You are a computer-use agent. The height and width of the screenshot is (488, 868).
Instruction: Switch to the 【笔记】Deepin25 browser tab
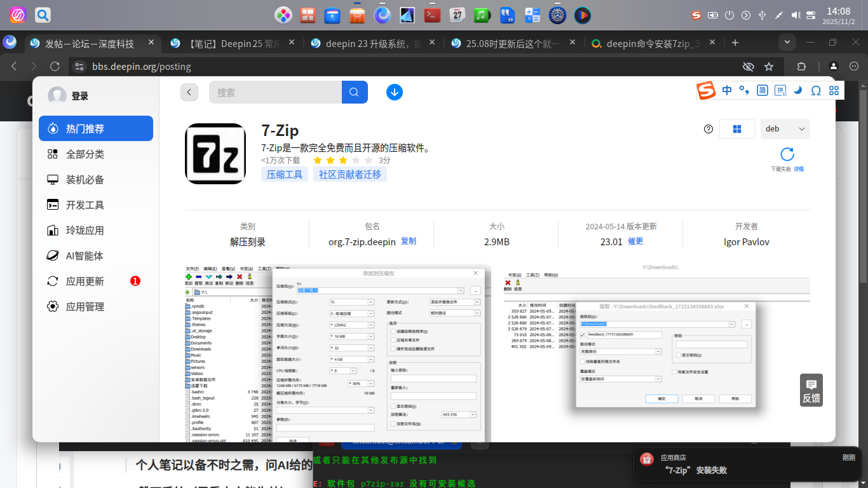tap(233, 43)
